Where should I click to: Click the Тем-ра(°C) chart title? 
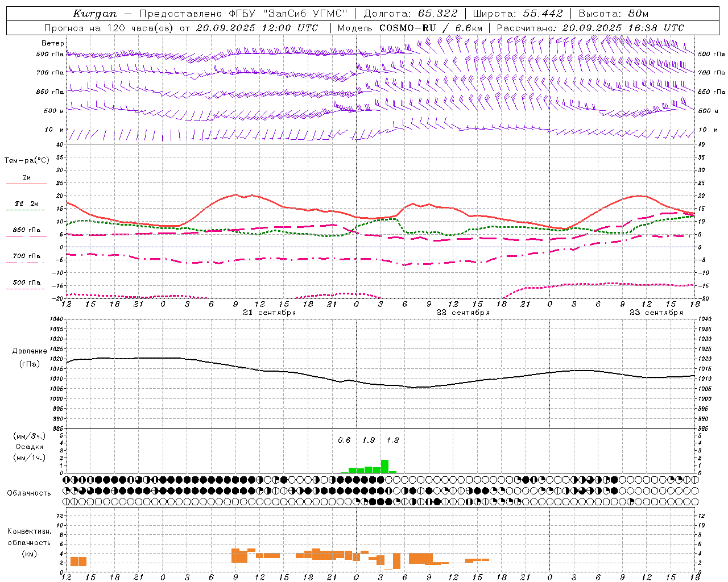27,161
